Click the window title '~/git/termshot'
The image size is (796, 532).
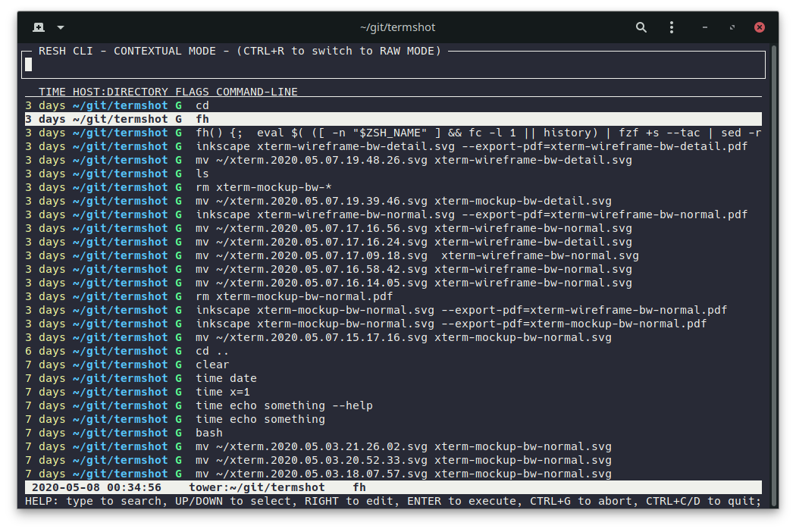398,27
